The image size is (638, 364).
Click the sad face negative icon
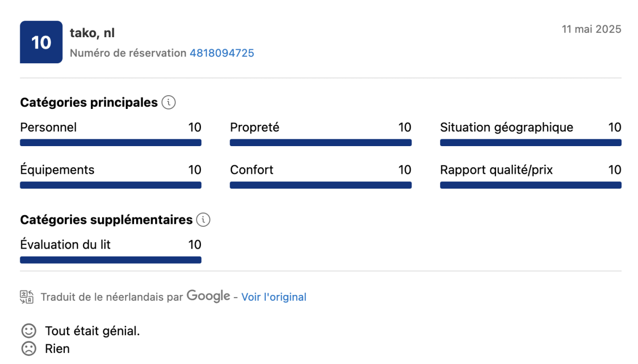click(28, 349)
